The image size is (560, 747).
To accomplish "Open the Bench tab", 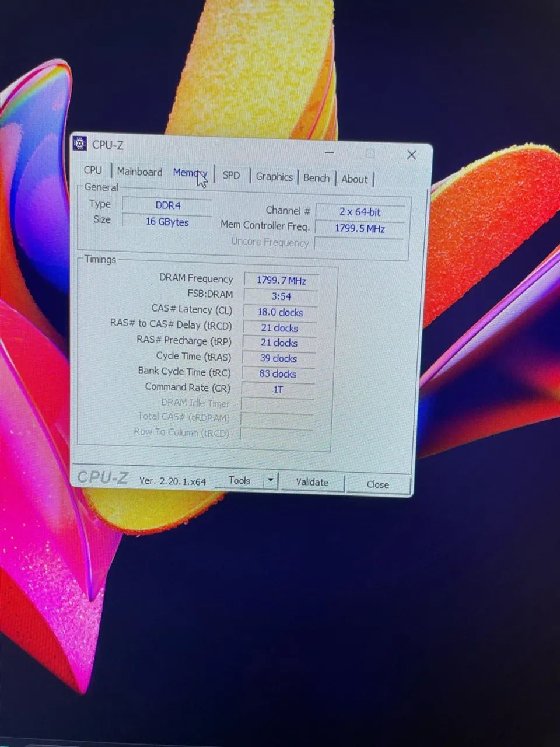I will (316, 178).
